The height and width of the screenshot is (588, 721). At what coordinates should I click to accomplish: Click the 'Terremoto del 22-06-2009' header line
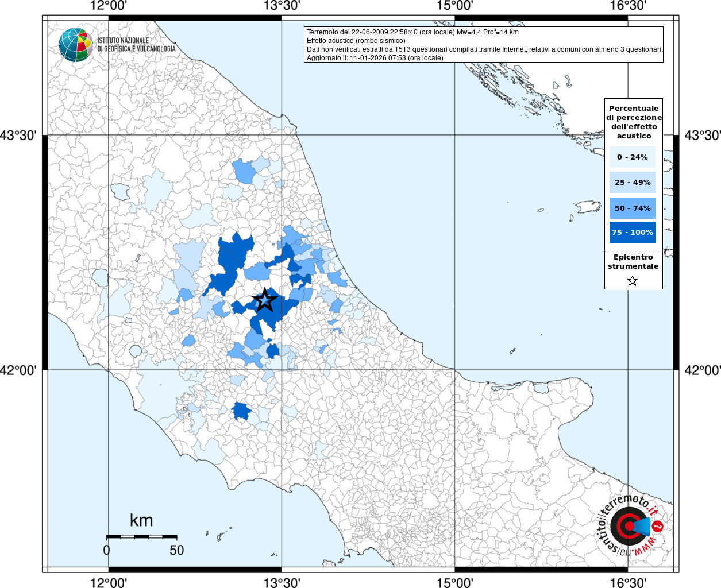coord(412,32)
